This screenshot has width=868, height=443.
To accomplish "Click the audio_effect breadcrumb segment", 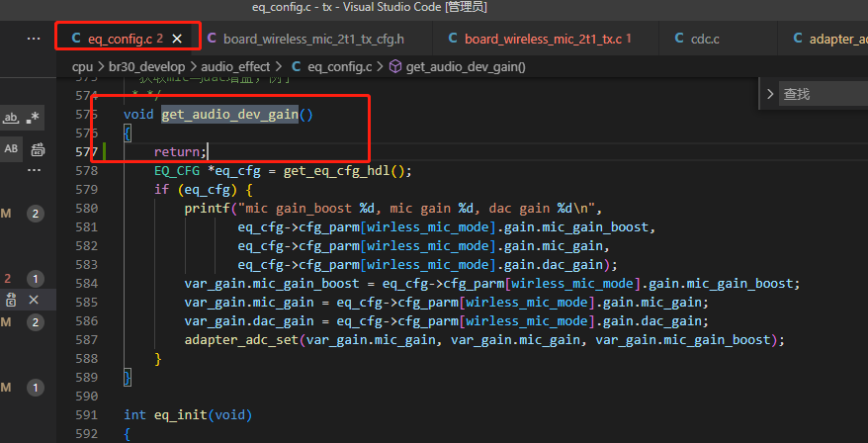I will point(235,67).
